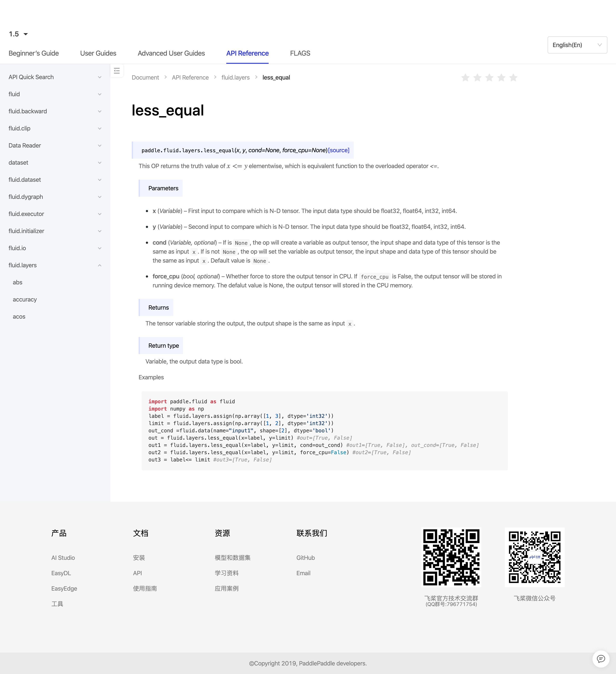Open the Advanced User Guides tab
Viewport: 616px width, 674px height.
click(x=171, y=53)
